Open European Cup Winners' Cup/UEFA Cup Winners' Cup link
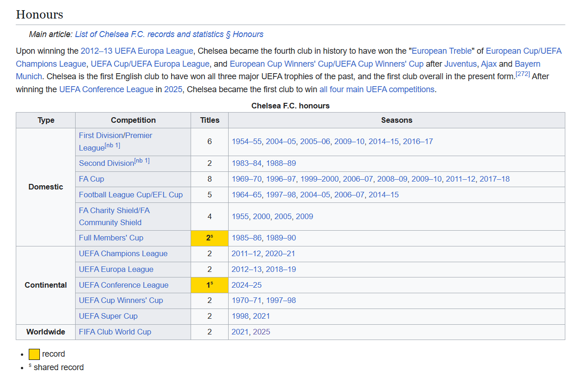 click(326, 64)
